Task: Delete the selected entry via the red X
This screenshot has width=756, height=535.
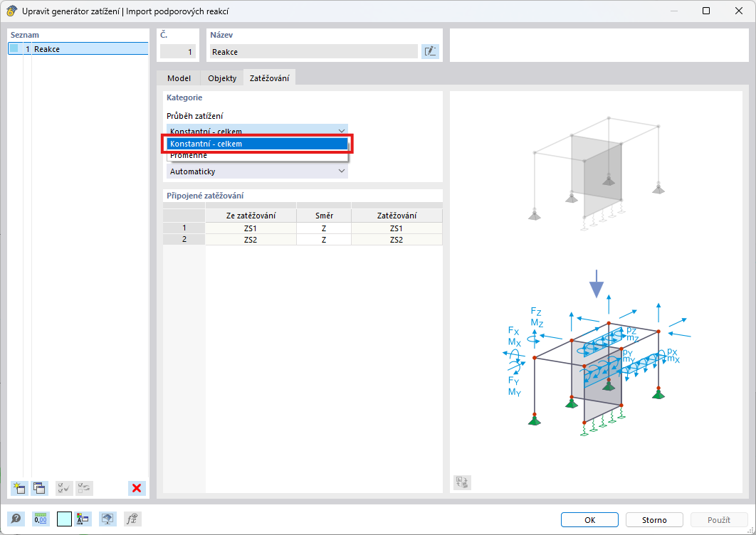Action: [137, 488]
